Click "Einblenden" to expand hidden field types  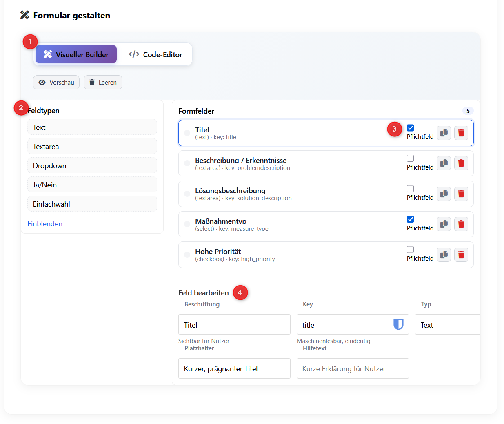pos(44,223)
